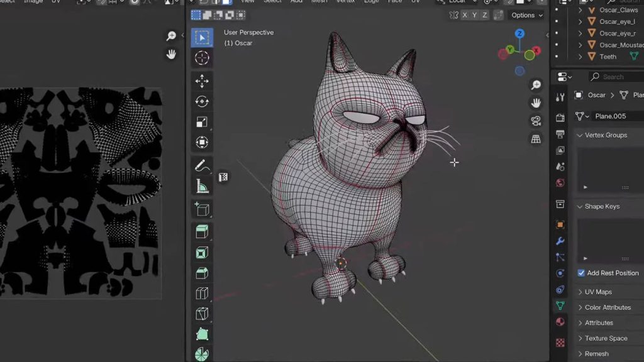Toggle camera view in the viewport

click(x=536, y=121)
